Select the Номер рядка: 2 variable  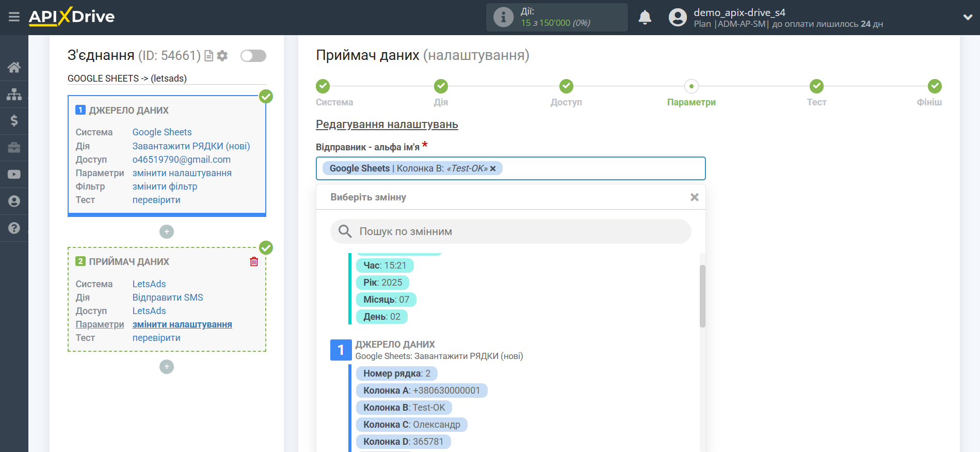(397, 373)
